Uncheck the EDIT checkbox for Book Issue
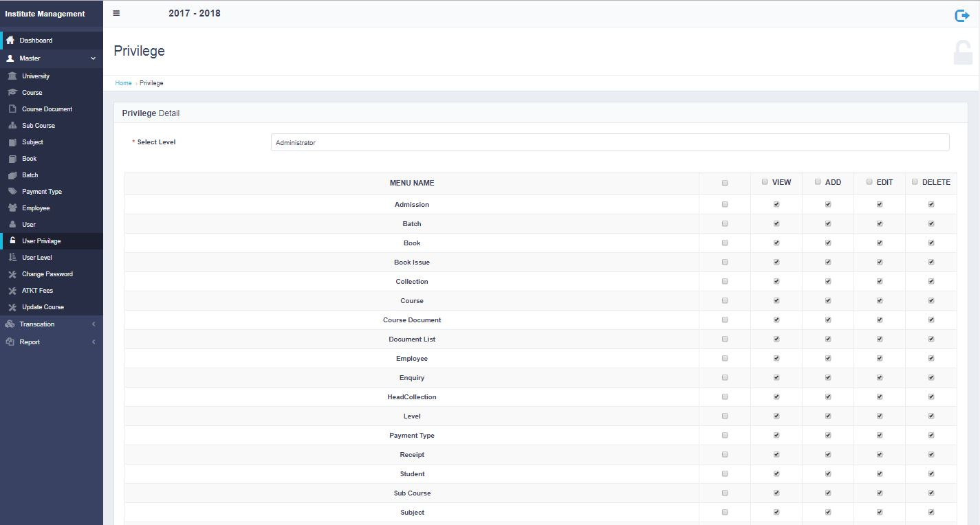The height and width of the screenshot is (525, 980). (x=880, y=262)
